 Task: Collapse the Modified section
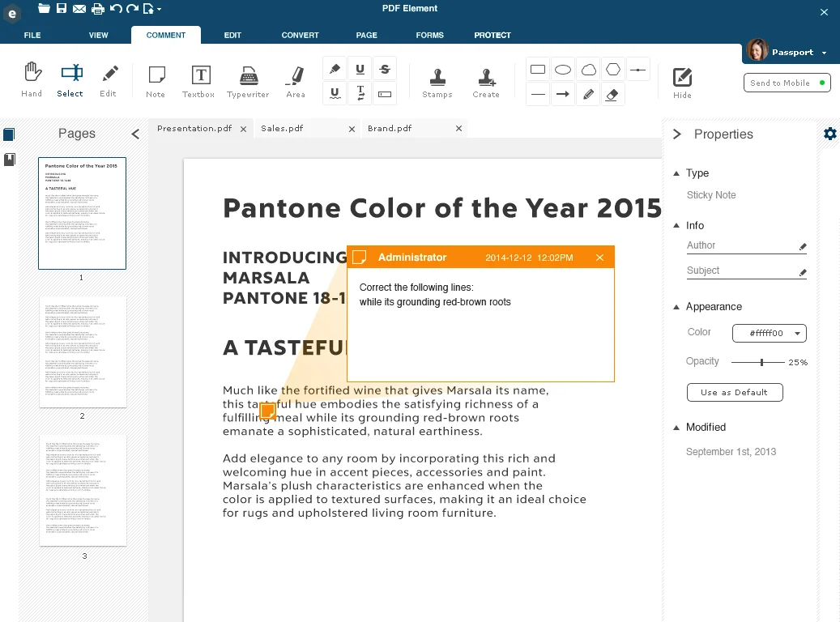point(676,428)
